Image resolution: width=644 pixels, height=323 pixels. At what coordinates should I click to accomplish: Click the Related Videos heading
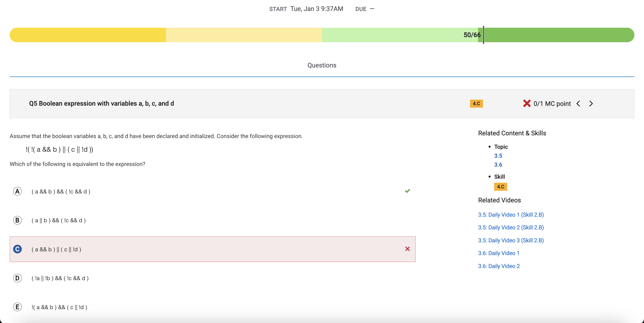499,200
